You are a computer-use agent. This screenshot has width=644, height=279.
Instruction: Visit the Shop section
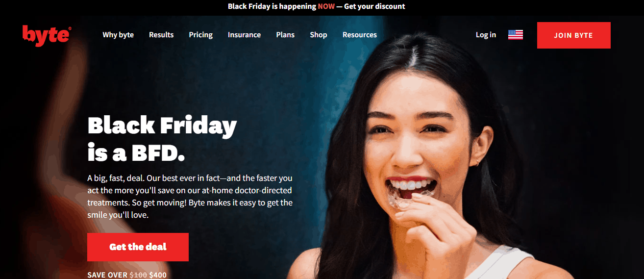pyautogui.click(x=319, y=35)
